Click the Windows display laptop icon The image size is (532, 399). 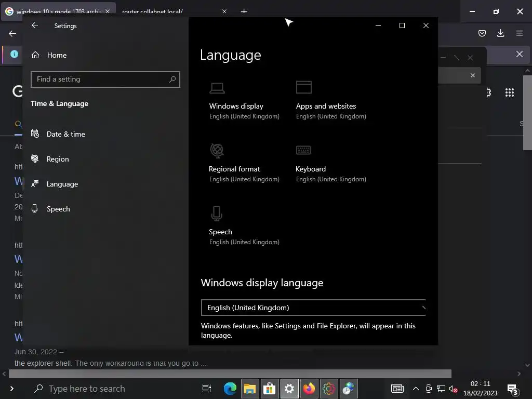217,88
